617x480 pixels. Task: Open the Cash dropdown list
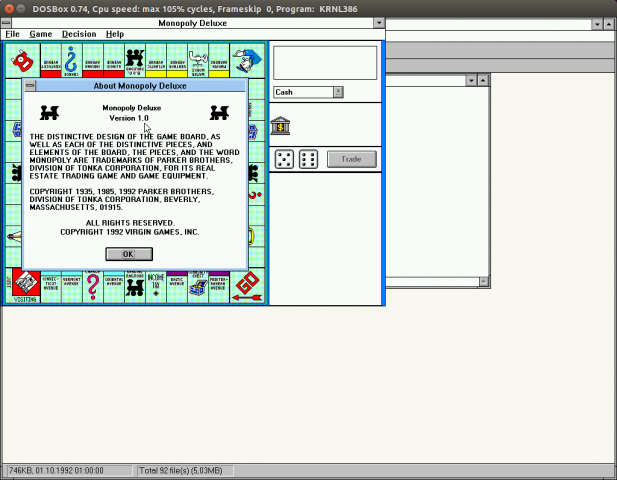[x=338, y=92]
